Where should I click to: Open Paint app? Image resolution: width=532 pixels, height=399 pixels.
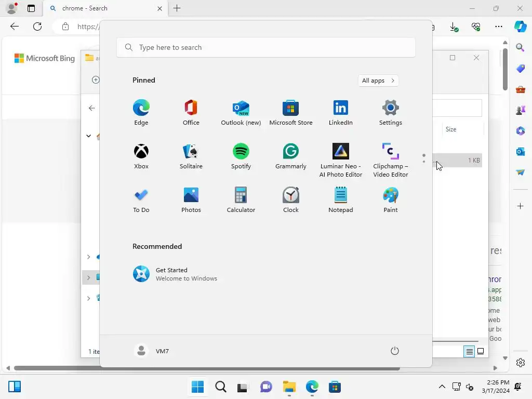tap(391, 200)
